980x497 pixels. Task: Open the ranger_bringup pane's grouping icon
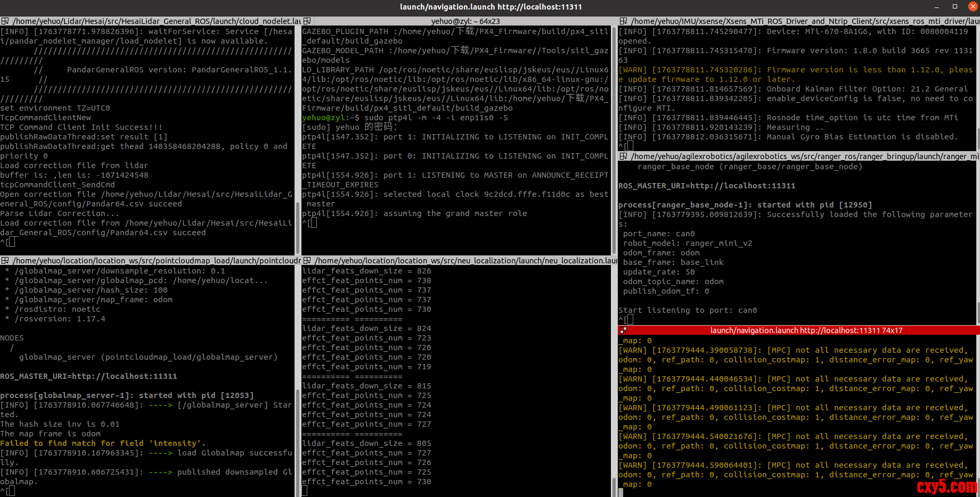pyautogui.click(x=623, y=156)
